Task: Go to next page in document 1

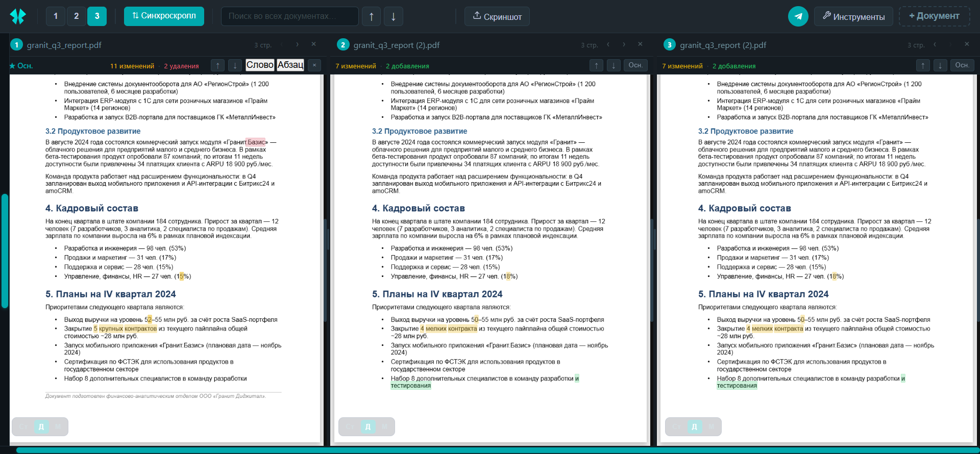Action: pyautogui.click(x=297, y=45)
